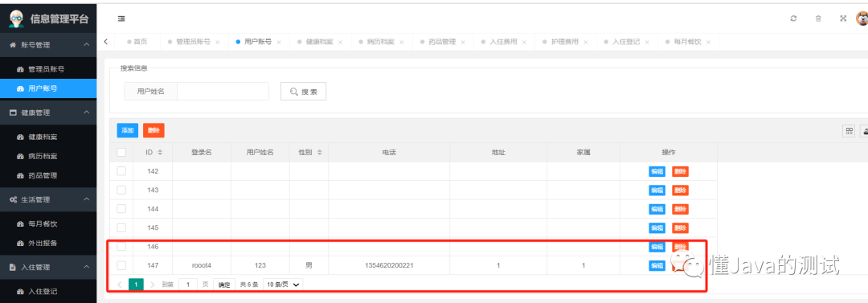Click the current page 1 button
This screenshot has width=868, height=303.
click(x=136, y=285)
